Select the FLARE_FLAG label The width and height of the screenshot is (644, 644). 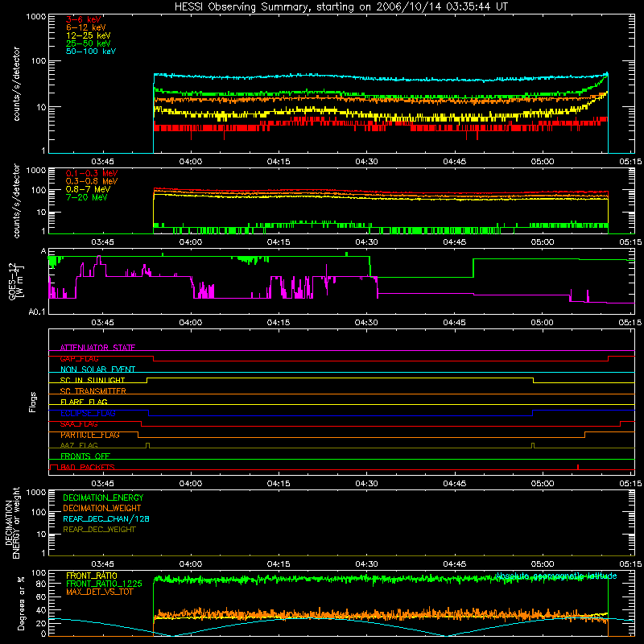coord(84,402)
